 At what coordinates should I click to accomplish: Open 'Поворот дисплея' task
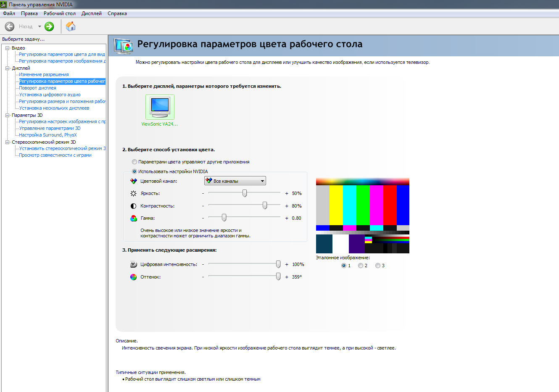(x=37, y=88)
